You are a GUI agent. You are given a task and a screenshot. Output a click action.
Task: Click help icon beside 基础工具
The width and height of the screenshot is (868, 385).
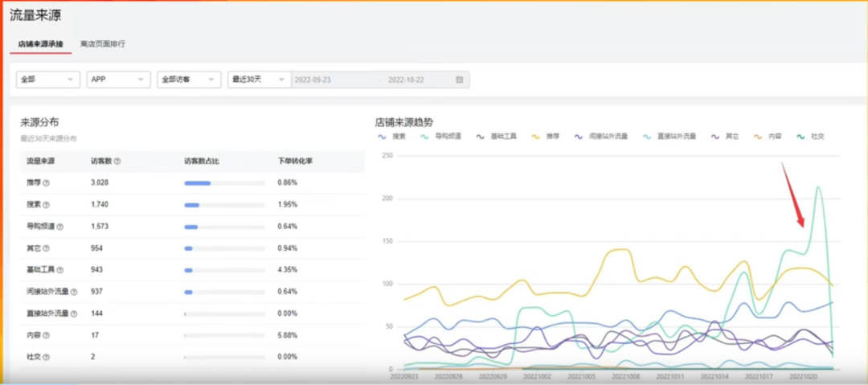[x=60, y=270]
